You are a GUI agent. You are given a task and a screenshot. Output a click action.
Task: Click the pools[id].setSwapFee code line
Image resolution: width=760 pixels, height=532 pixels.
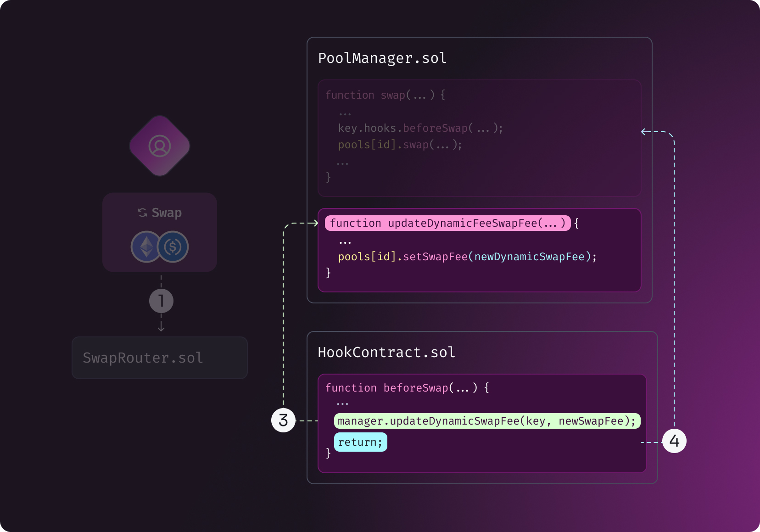click(x=467, y=257)
